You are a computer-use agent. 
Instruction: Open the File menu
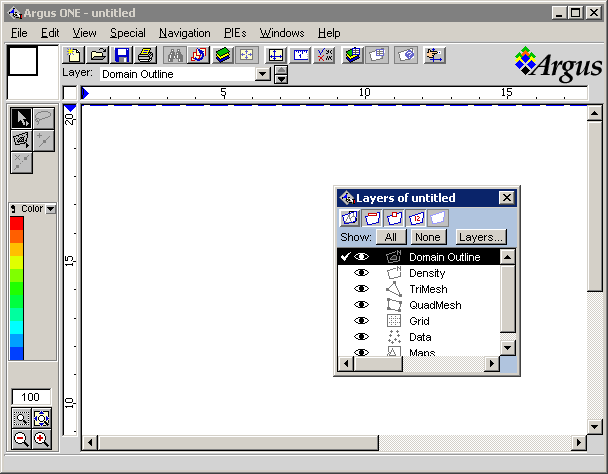tap(19, 33)
